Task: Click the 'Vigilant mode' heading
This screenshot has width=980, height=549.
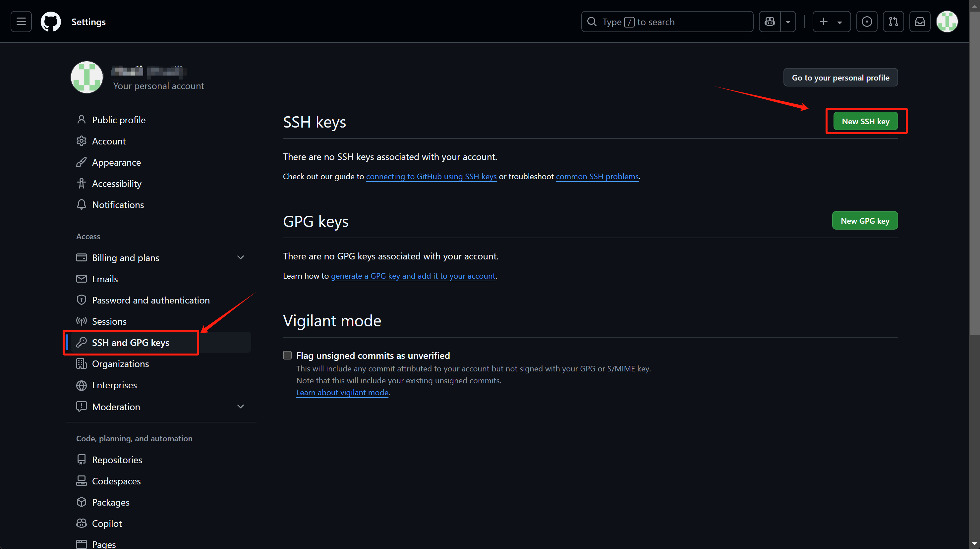Action: point(332,321)
